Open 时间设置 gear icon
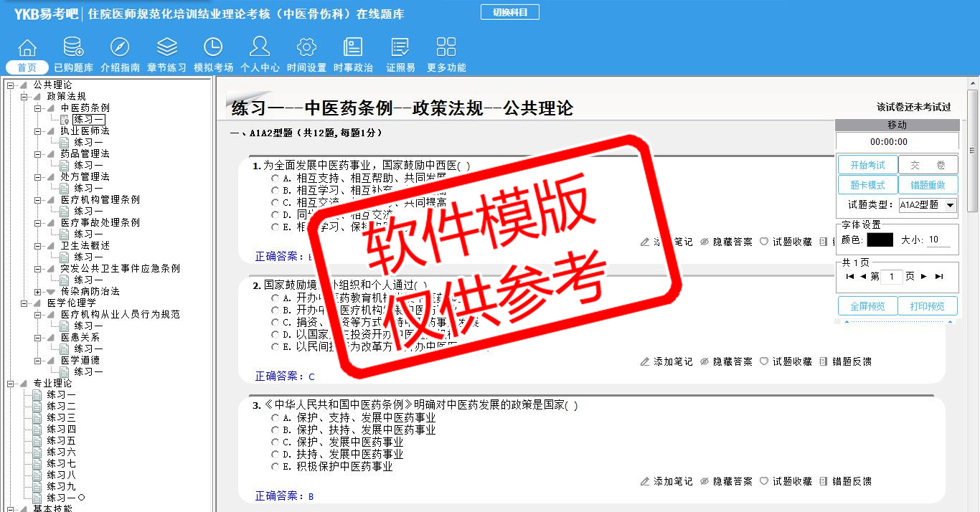Image resolution: width=980 pixels, height=512 pixels. coord(306,48)
